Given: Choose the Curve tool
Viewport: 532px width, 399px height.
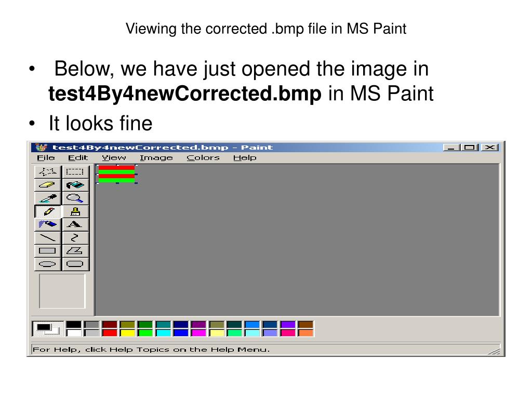Looking at the screenshot, I should 75,238.
